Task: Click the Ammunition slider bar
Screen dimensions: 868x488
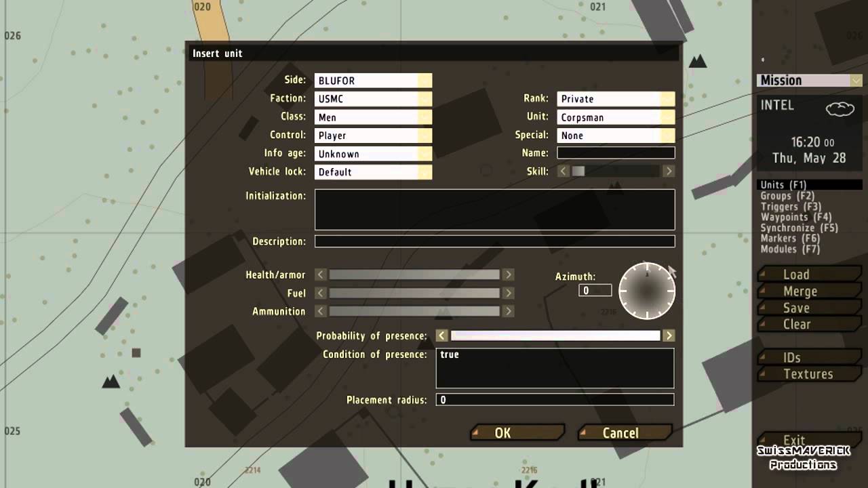Action: [414, 311]
